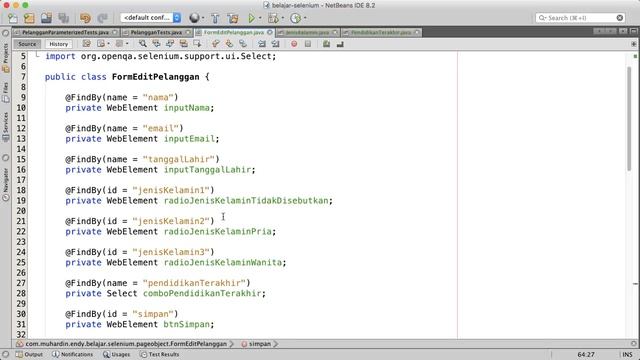Click line number 18 in the gutter
The height and width of the screenshot is (360, 640).
coord(21,190)
